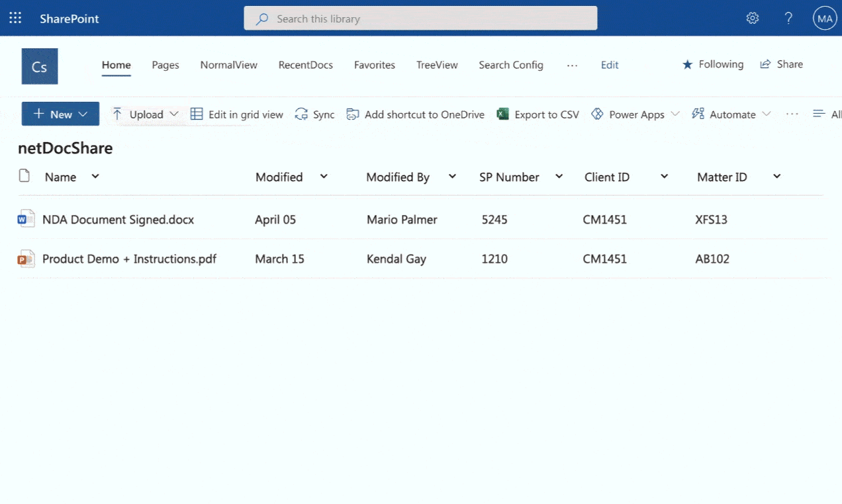
Task: Click the file type column header icon
Action: (24, 176)
